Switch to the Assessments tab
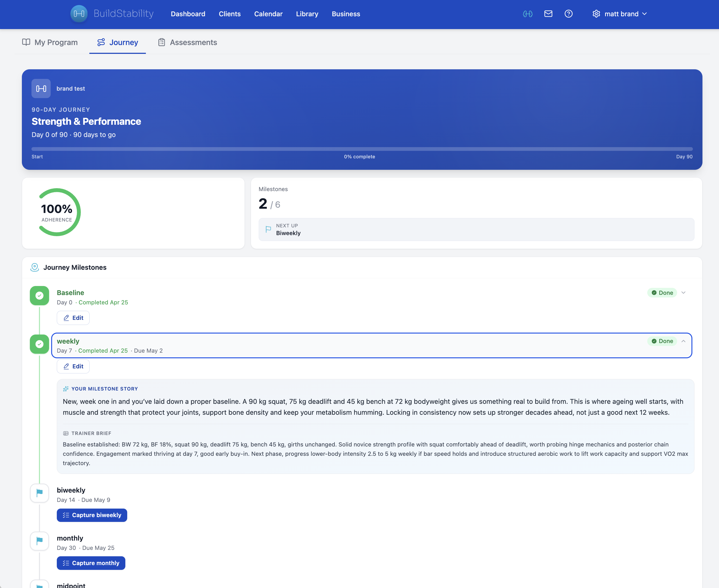The image size is (719, 588). pyautogui.click(x=193, y=42)
